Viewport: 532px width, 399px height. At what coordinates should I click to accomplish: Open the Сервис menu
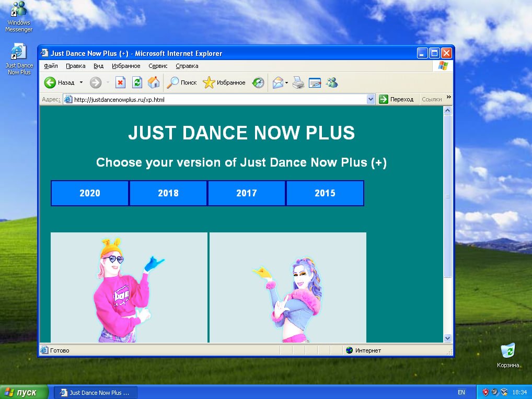pos(158,66)
